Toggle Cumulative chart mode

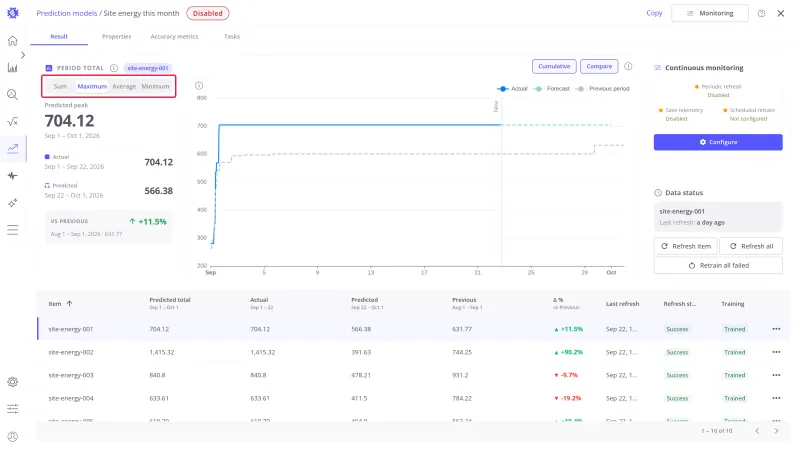pos(554,66)
